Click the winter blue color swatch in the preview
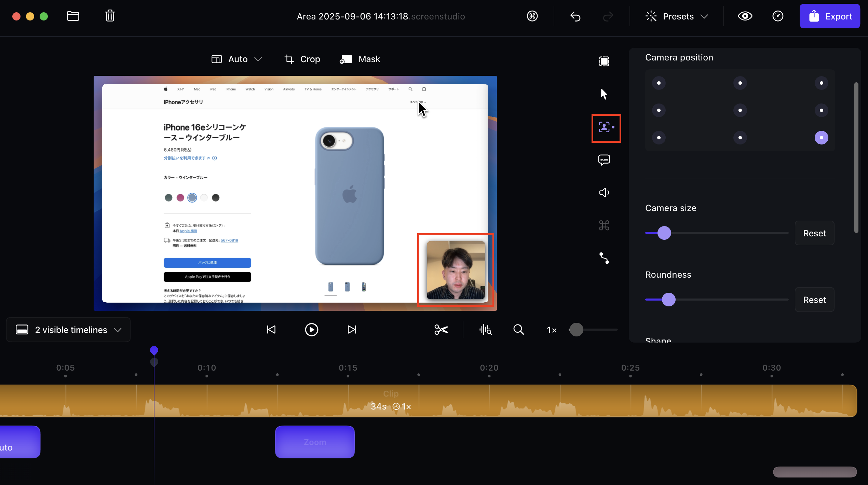The height and width of the screenshot is (485, 868). tap(192, 197)
